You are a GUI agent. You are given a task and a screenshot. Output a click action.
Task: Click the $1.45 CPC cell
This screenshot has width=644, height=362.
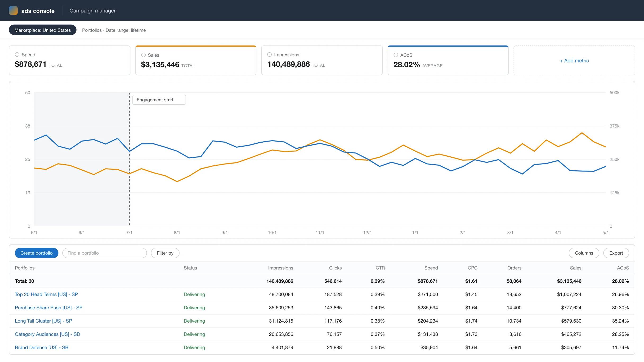click(471, 294)
